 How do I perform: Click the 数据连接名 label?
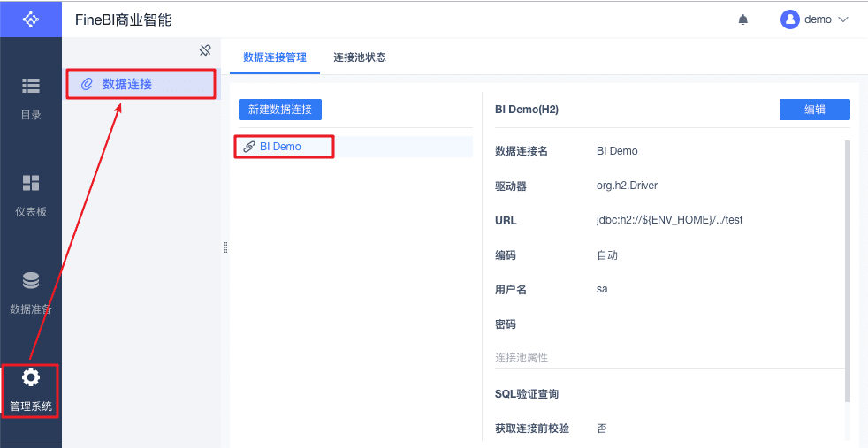point(522,151)
